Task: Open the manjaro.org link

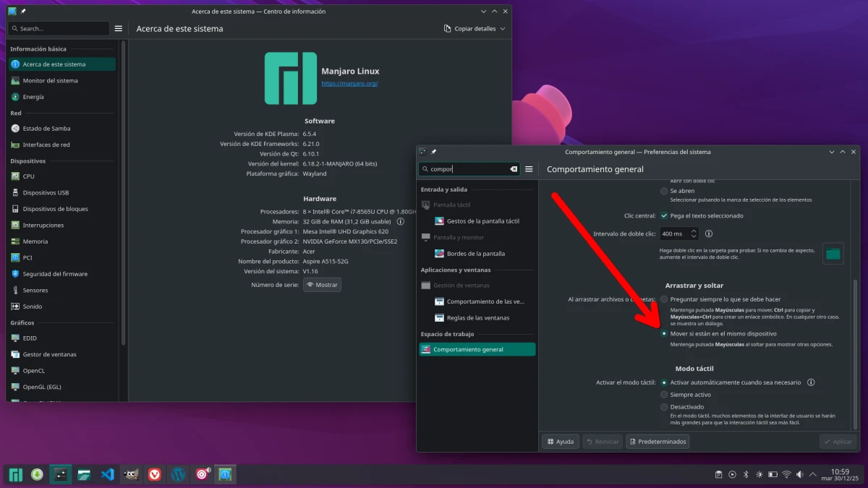Action: click(349, 84)
